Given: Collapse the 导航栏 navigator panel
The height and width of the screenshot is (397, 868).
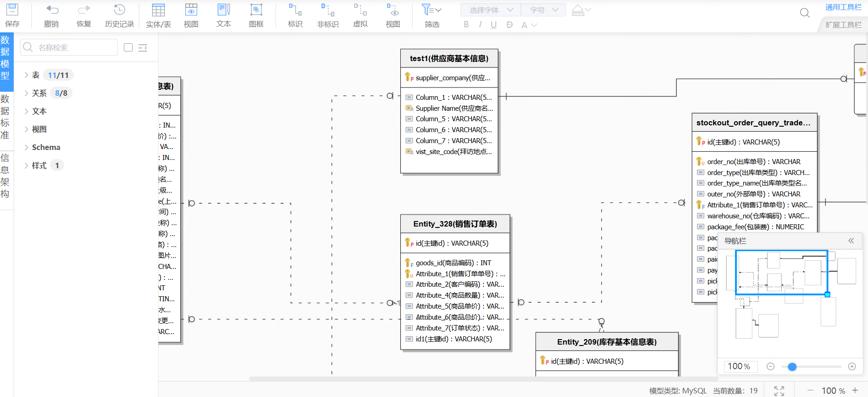Looking at the screenshot, I should [851, 241].
